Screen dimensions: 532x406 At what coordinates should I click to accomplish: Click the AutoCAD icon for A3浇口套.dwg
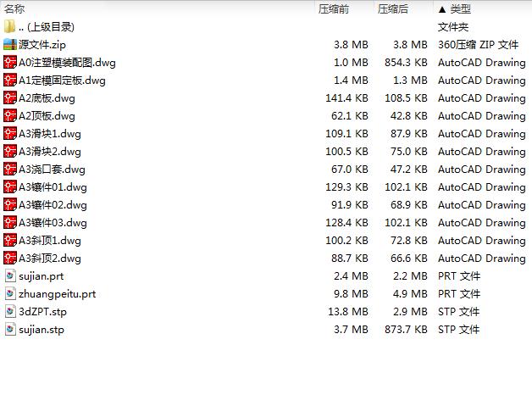[x=10, y=169]
